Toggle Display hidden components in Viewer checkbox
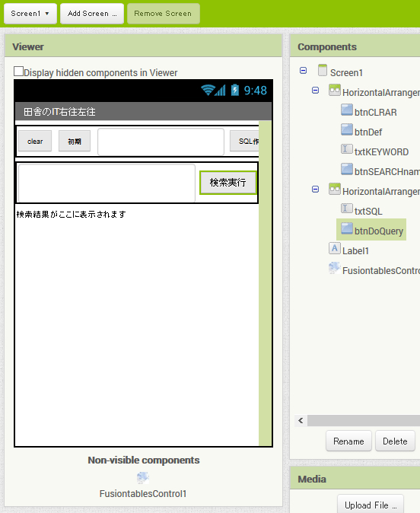 [19, 72]
